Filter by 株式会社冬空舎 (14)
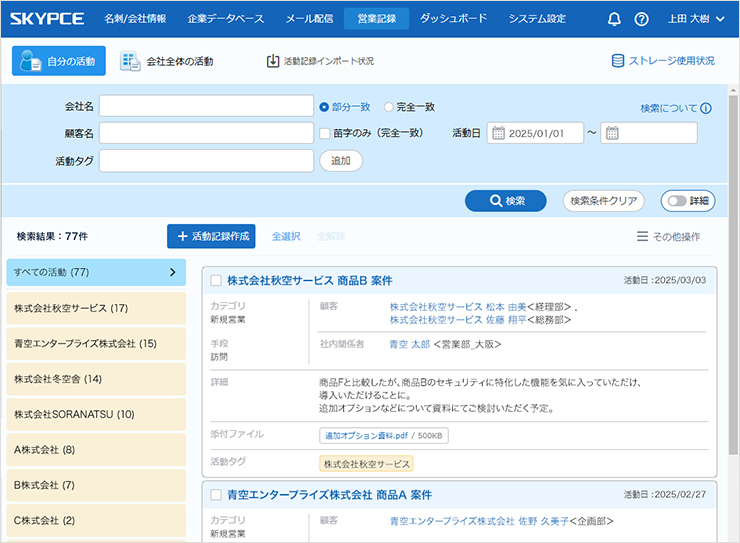 (96, 379)
